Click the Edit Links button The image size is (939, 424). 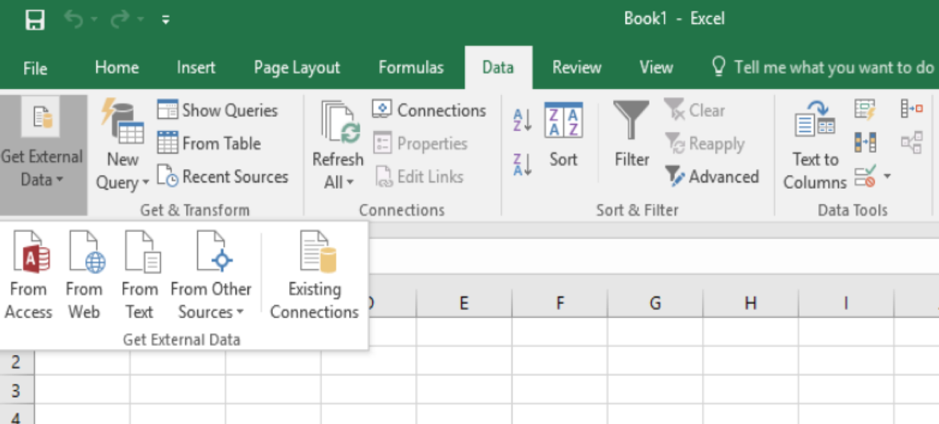pos(419,177)
